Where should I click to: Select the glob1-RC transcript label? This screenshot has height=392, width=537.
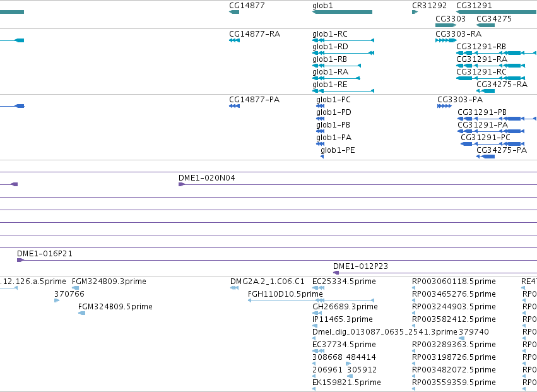[330, 34]
